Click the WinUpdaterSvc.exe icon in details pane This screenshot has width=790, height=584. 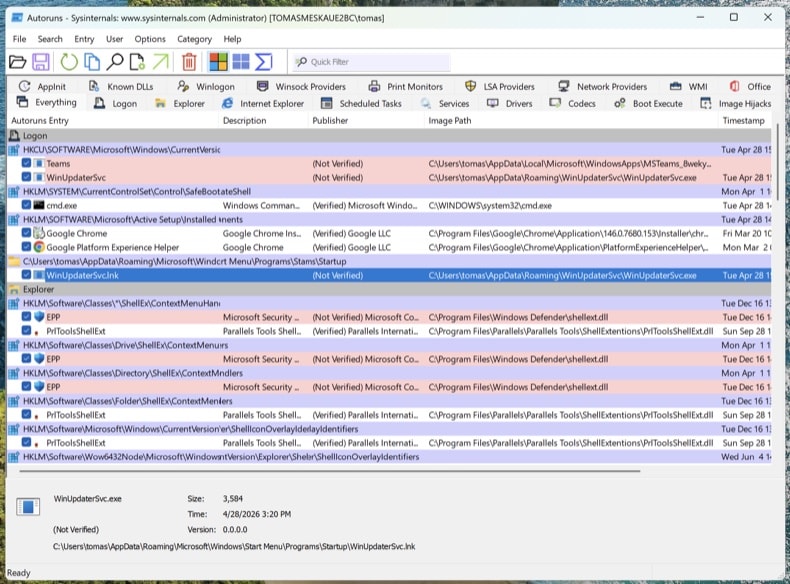pos(28,506)
